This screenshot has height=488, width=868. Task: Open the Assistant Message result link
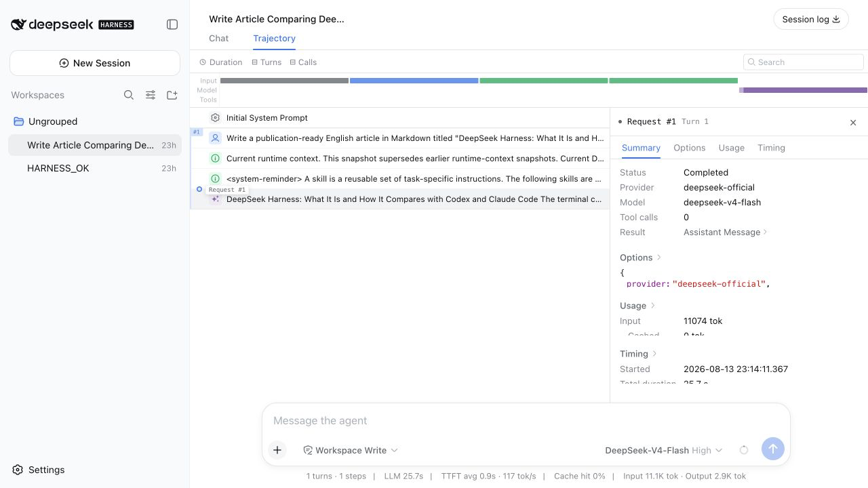coord(726,232)
